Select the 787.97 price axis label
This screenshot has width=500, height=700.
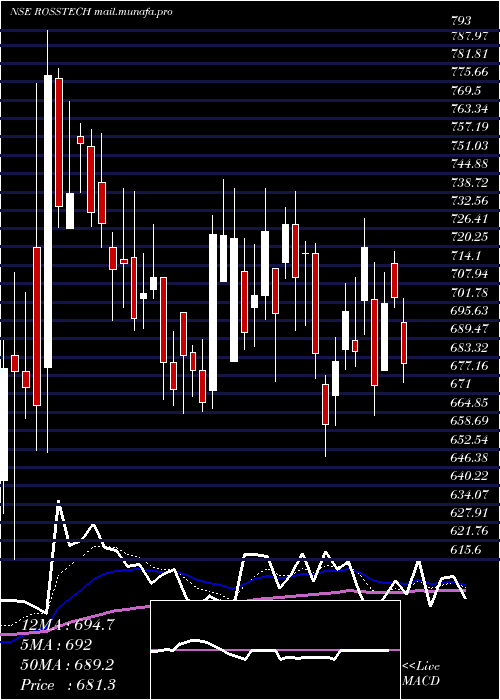tap(470, 35)
